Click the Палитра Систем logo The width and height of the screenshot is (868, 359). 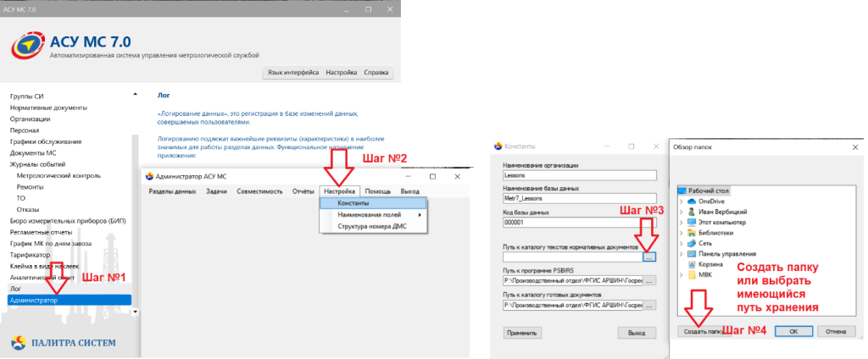click(x=64, y=343)
